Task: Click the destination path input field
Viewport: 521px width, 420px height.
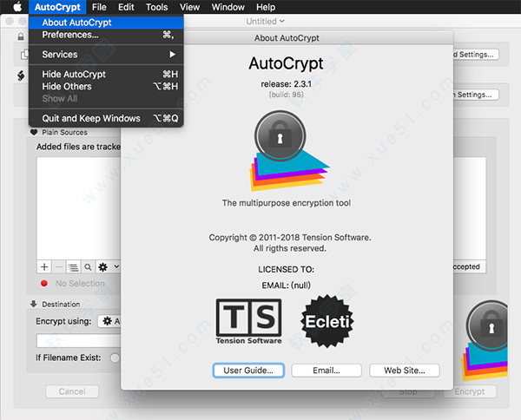Action: (x=79, y=341)
